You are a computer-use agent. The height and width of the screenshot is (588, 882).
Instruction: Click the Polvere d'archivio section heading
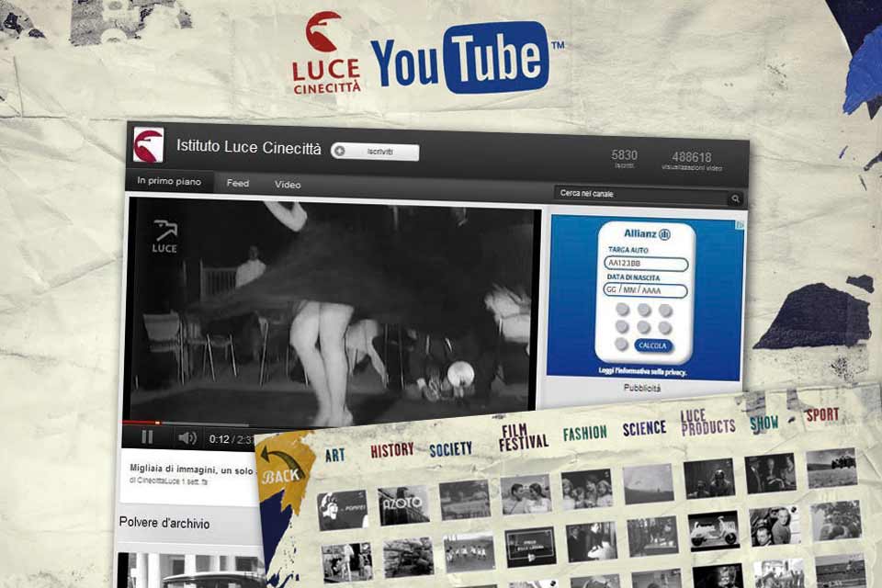(164, 523)
